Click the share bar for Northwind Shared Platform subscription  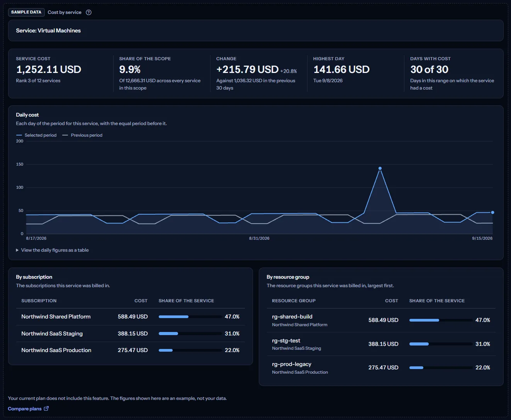pos(190,317)
